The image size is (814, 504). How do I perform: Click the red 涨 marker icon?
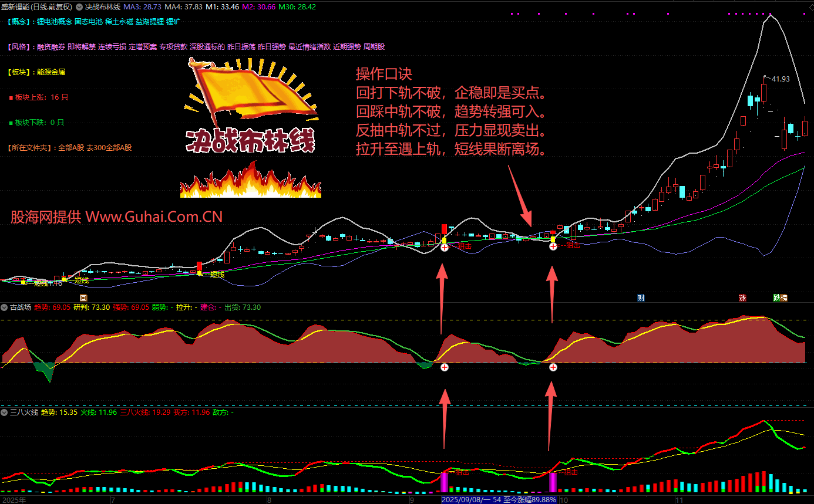click(x=742, y=298)
